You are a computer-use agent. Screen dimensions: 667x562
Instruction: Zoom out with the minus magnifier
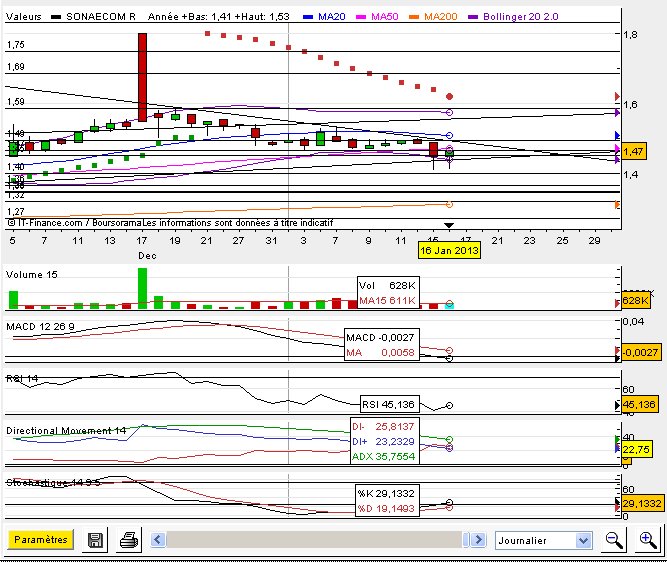[x=614, y=540]
